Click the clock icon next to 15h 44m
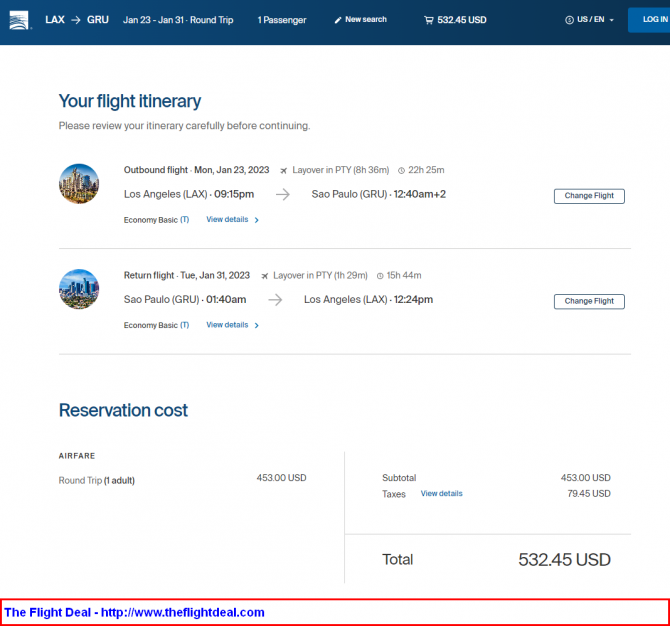The image size is (670, 626). [380, 276]
